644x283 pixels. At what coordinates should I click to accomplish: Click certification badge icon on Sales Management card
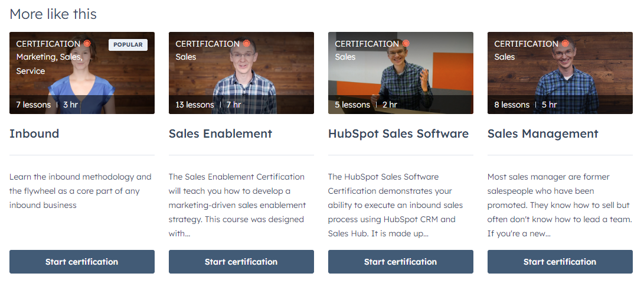pyautogui.click(x=565, y=43)
